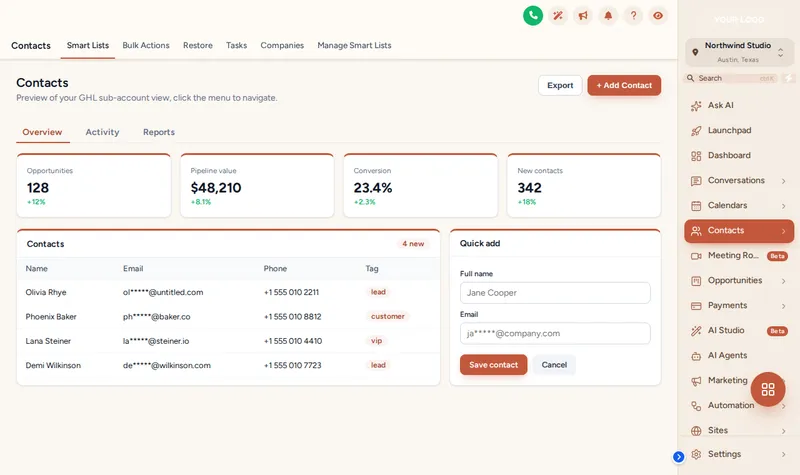Image resolution: width=800 pixels, height=475 pixels.
Task: Click the vip tag for Lana Steiner
Action: (x=377, y=340)
